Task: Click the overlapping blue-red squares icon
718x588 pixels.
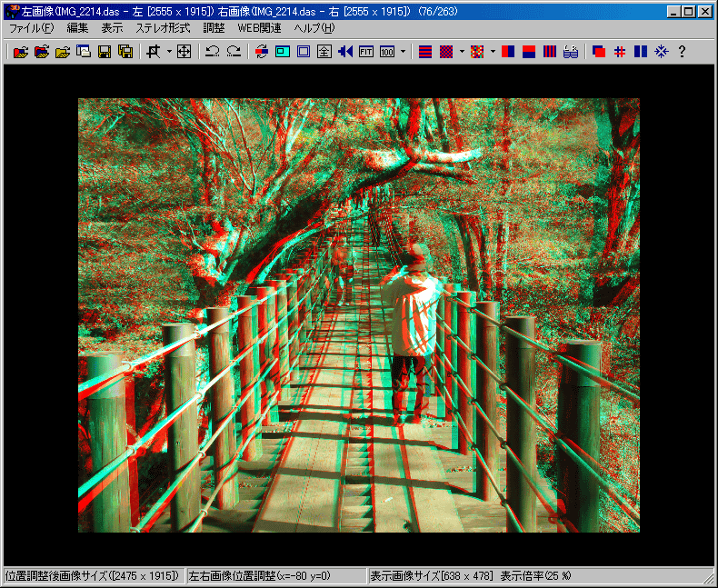Action: click(599, 52)
